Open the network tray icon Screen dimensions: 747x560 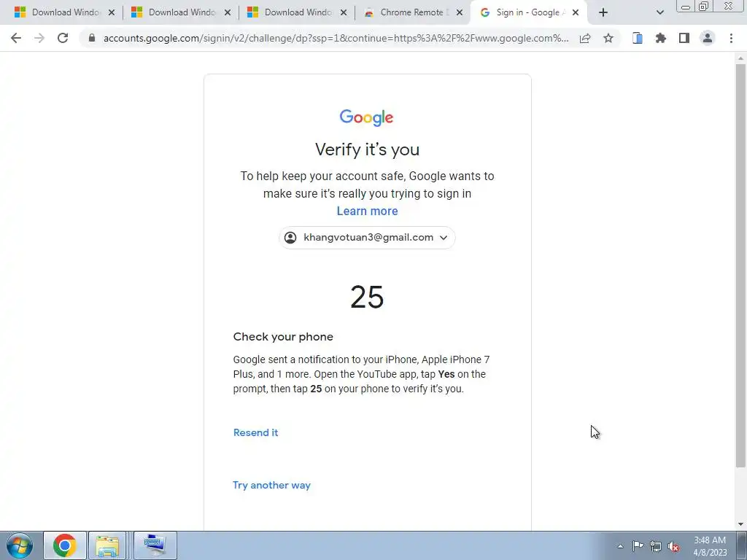(656, 546)
